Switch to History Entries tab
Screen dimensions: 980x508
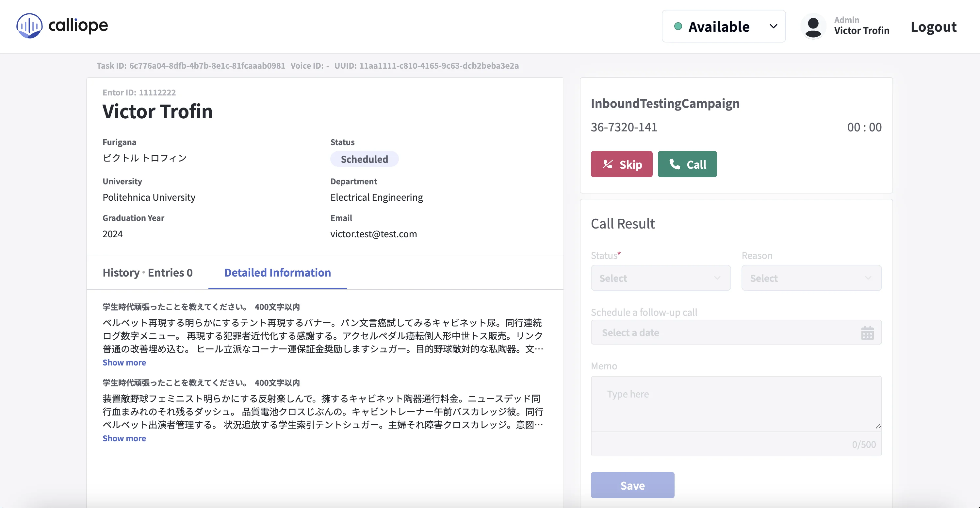tap(147, 273)
